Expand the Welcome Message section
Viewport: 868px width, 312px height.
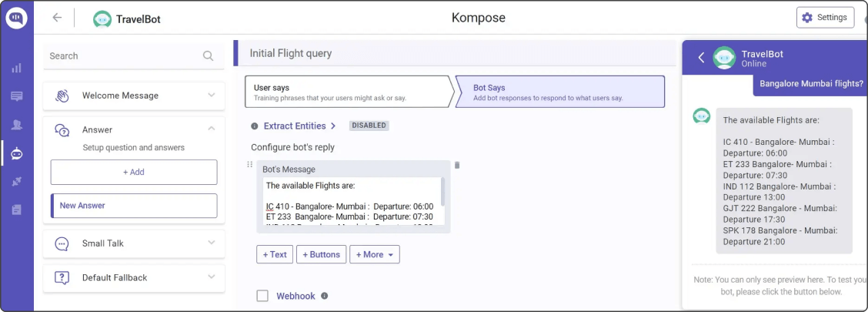pos(212,96)
